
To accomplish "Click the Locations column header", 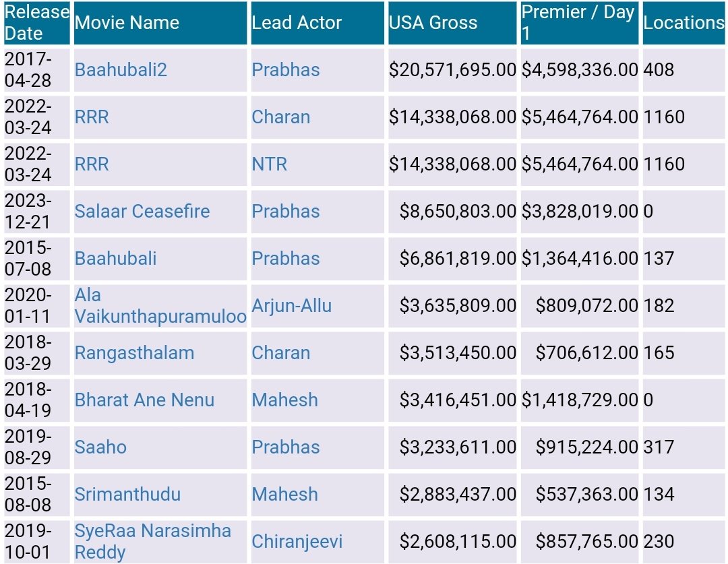I will (x=684, y=23).
